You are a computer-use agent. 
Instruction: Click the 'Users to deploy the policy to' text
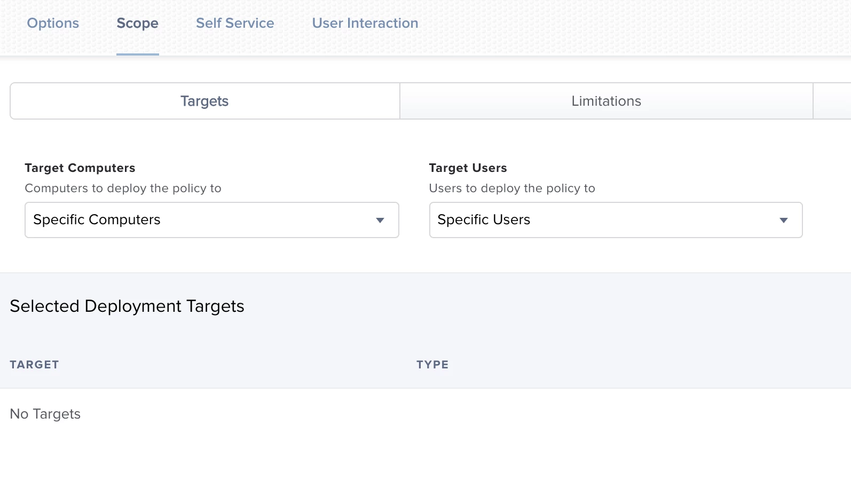(512, 188)
